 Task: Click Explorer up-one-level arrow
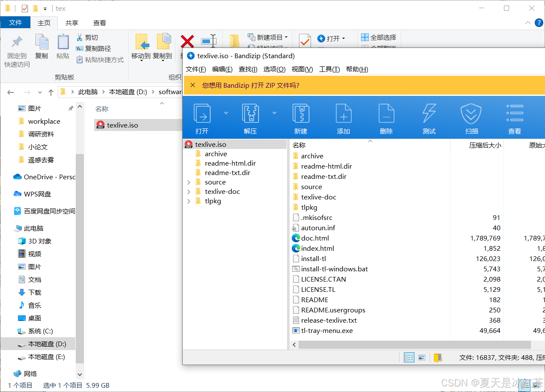click(51, 92)
